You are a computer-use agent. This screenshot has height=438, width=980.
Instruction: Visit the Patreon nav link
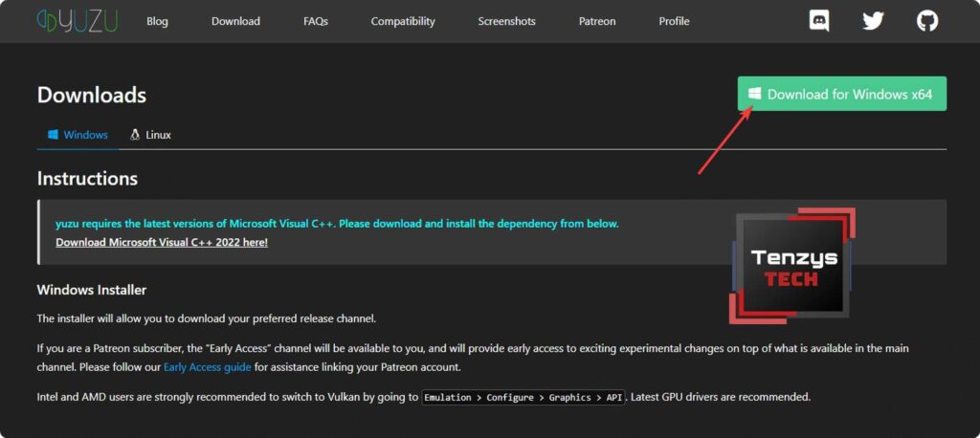597,21
